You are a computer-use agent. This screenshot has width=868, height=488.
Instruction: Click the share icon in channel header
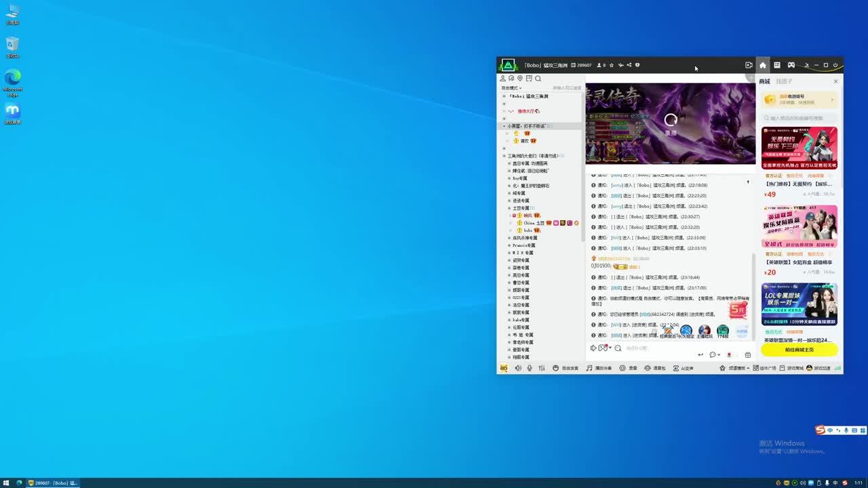tap(629, 65)
